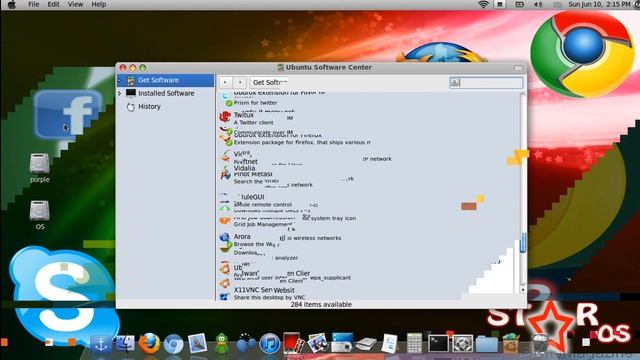Open system preferences gear in dock
This screenshot has width=640, height=360.
point(462,344)
